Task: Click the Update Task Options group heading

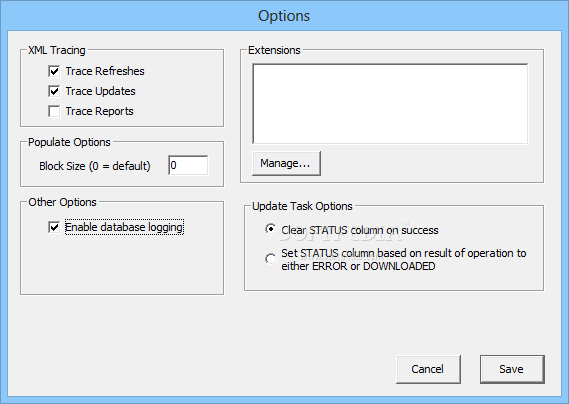Action: 302,206
